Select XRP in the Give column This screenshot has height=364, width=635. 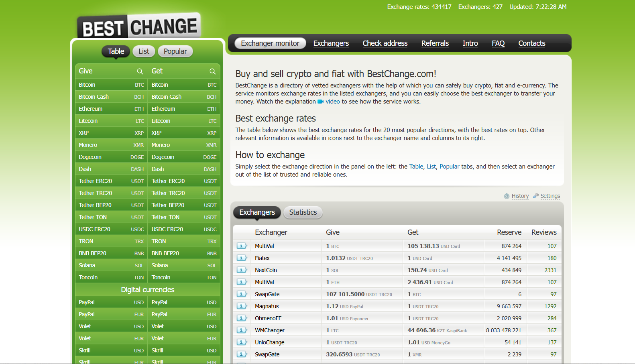click(x=111, y=133)
